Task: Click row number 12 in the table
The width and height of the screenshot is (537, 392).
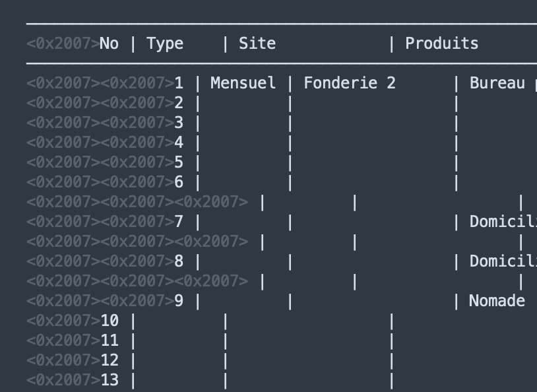Action: 110,360
